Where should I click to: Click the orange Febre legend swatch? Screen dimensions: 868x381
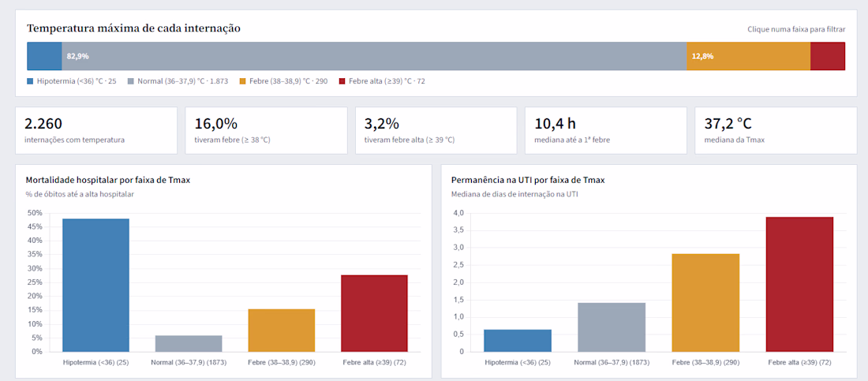242,81
